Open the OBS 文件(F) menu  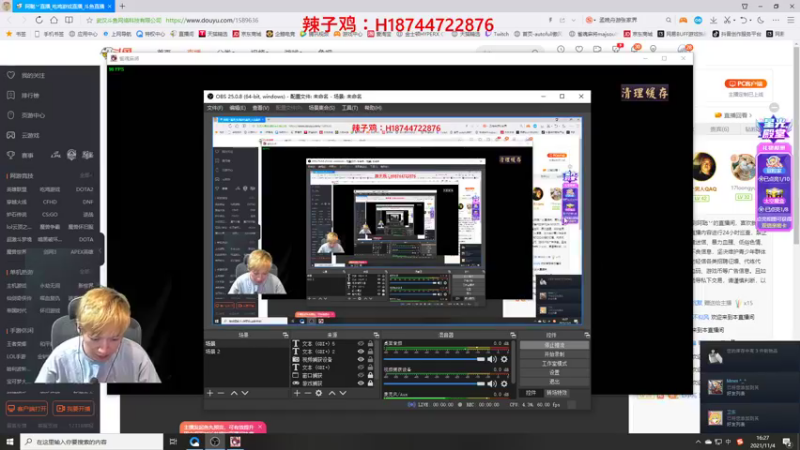coord(215,108)
